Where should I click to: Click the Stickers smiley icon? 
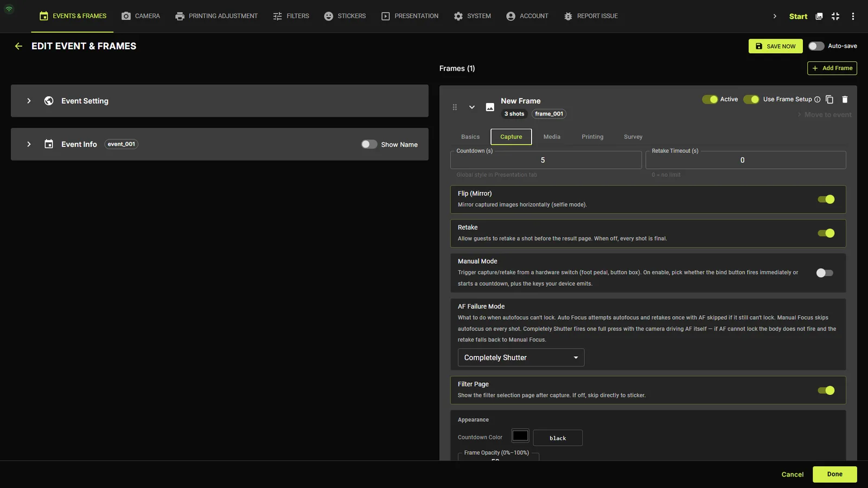coord(329,16)
